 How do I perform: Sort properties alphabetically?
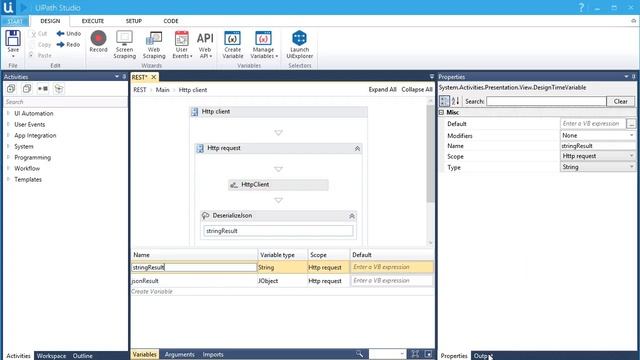tap(456, 101)
